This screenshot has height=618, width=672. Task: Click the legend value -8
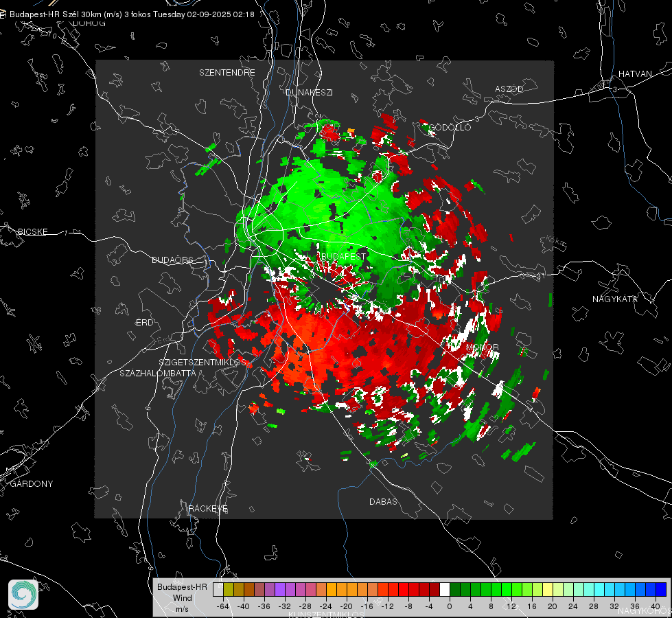pyautogui.click(x=408, y=606)
